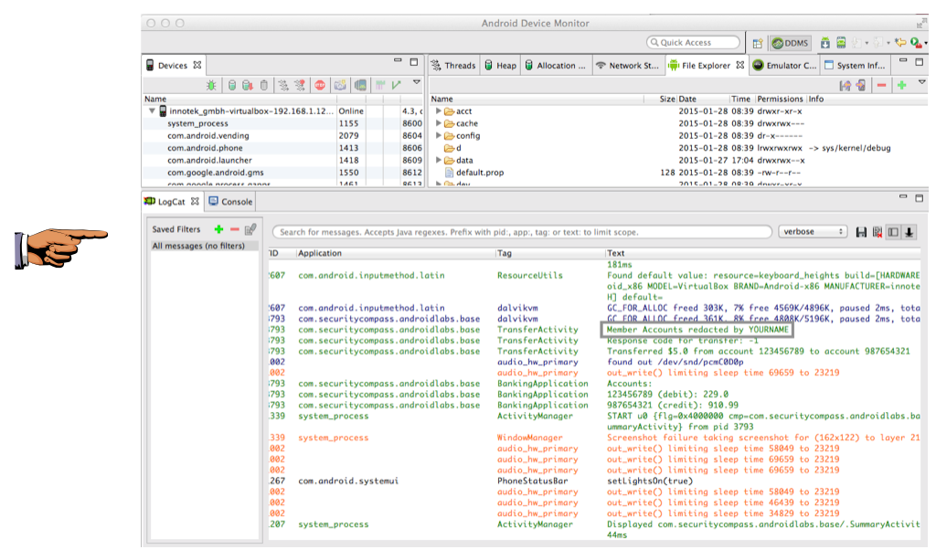The width and height of the screenshot is (936, 560).
Task: Click the Quick Access search field
Action: click(693, 43)
